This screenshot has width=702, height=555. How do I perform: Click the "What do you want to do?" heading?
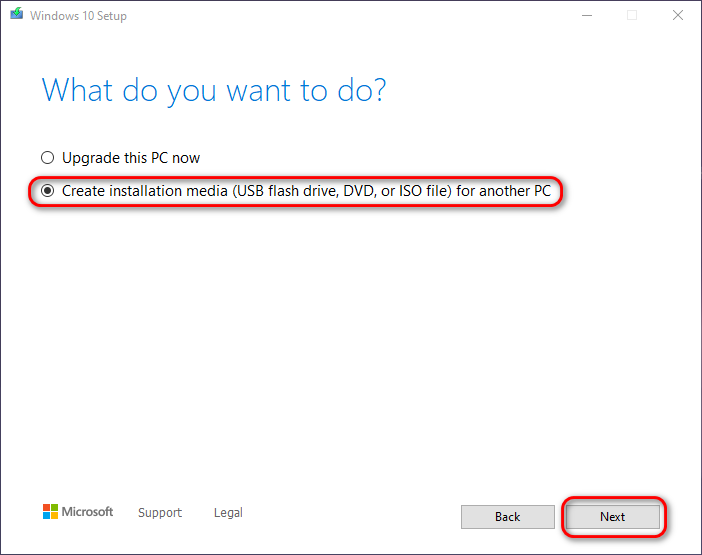point(214,91)
